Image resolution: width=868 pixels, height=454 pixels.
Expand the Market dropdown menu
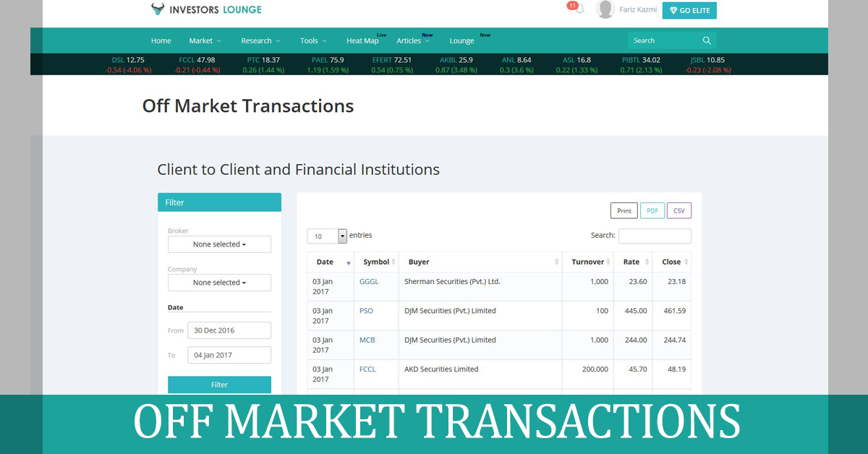[x=204, y=40]
